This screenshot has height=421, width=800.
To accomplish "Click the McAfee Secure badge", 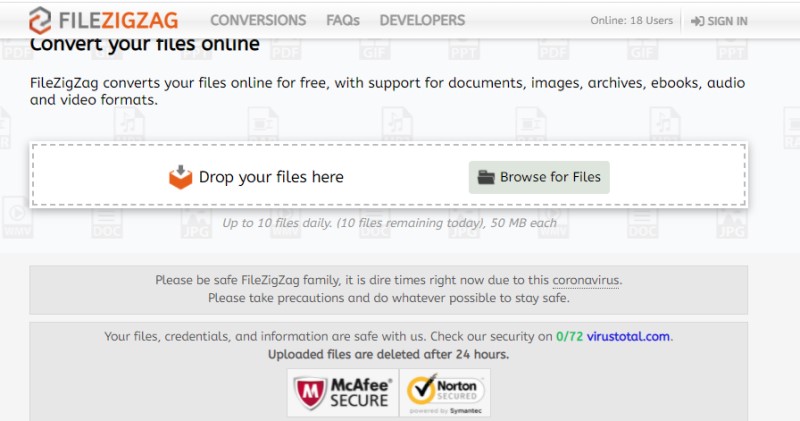I will (342, 392).
